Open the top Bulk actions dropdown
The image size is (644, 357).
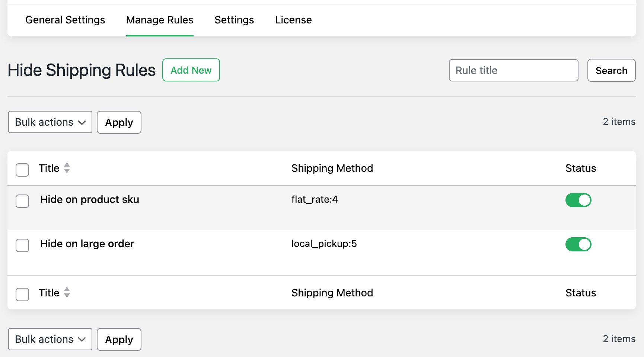50,122
